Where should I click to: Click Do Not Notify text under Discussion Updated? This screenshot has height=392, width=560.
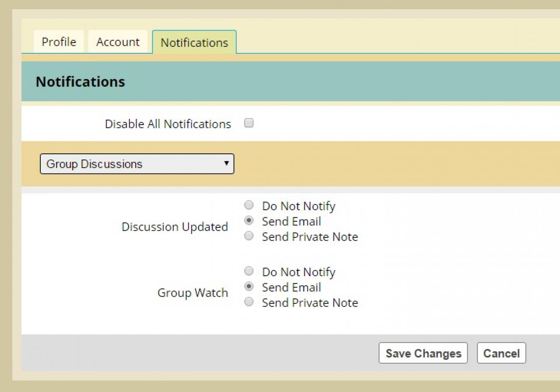click(x=298, y=206)
